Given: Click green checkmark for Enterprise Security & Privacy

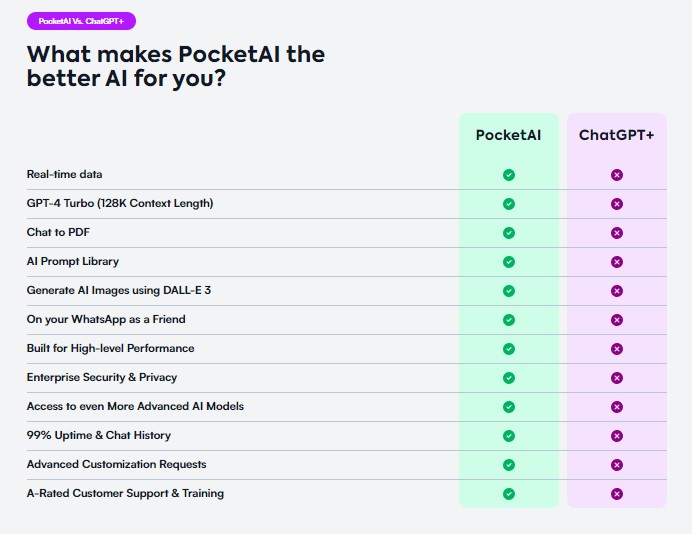Looking at the screenshot, I should point(509,378).
